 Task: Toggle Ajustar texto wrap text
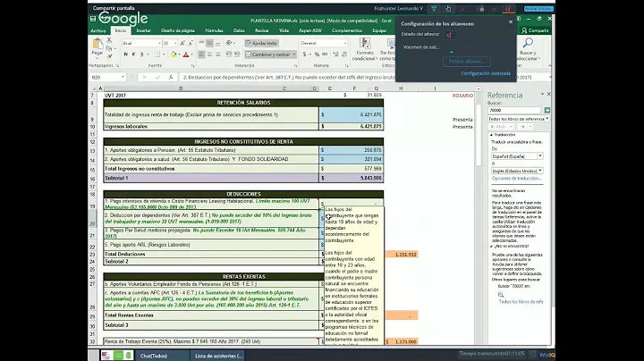[261, 43]
